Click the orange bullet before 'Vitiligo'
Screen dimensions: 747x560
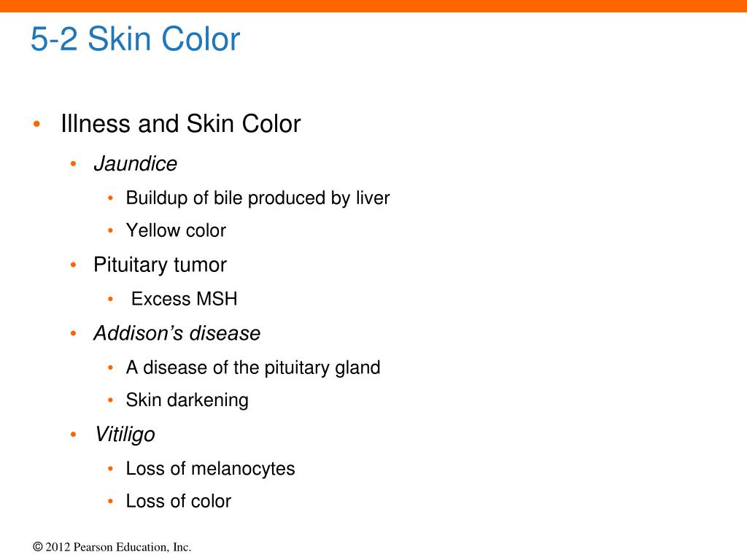(74, 435)
